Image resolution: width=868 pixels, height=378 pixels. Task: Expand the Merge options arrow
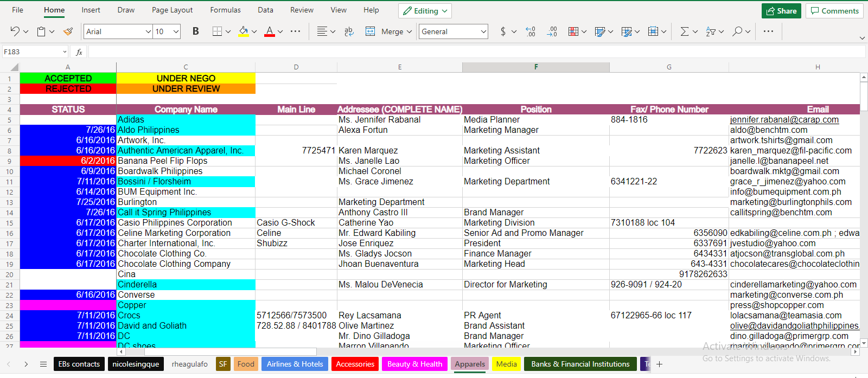coord(410,31)
